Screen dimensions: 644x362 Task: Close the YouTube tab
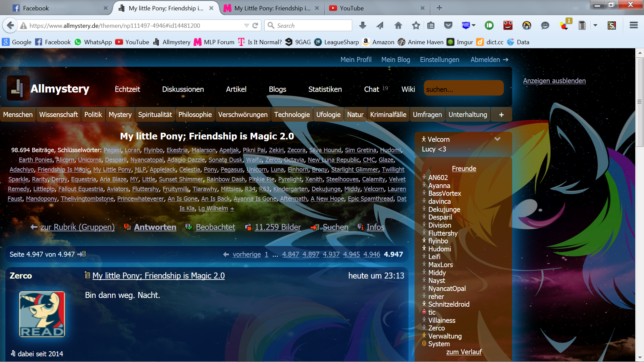pyautogui.click(x=423, y=8)
